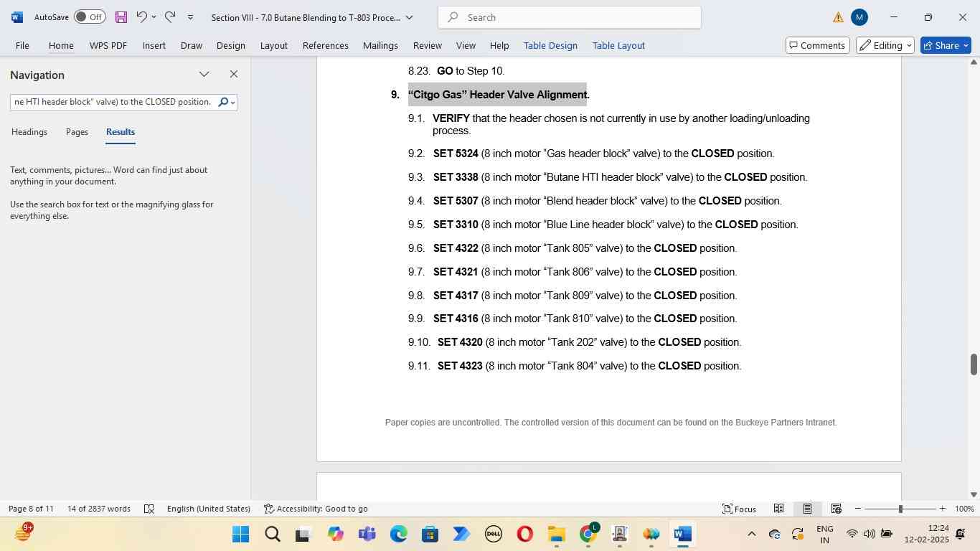Click the vertical scrollbar thumb
This screenshot has height=551, width=980.
tap(974, 364)
